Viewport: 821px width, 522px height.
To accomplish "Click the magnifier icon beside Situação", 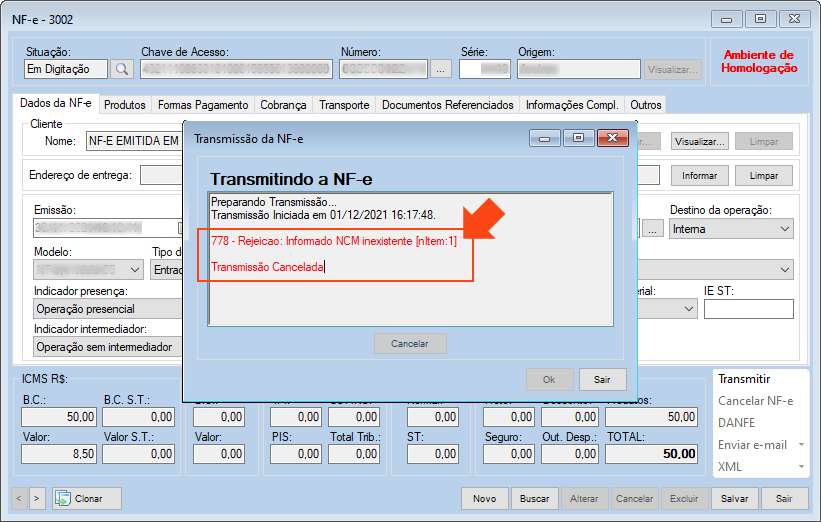I will (122, 69).
